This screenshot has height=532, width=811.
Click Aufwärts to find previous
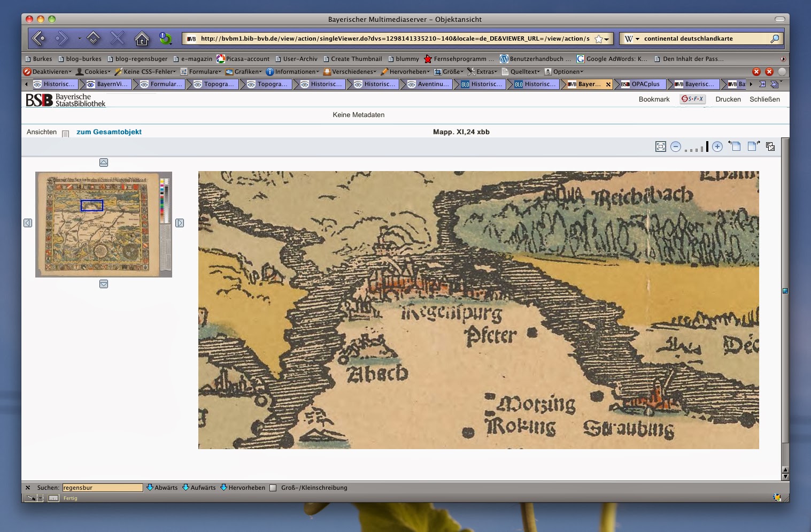199,488
